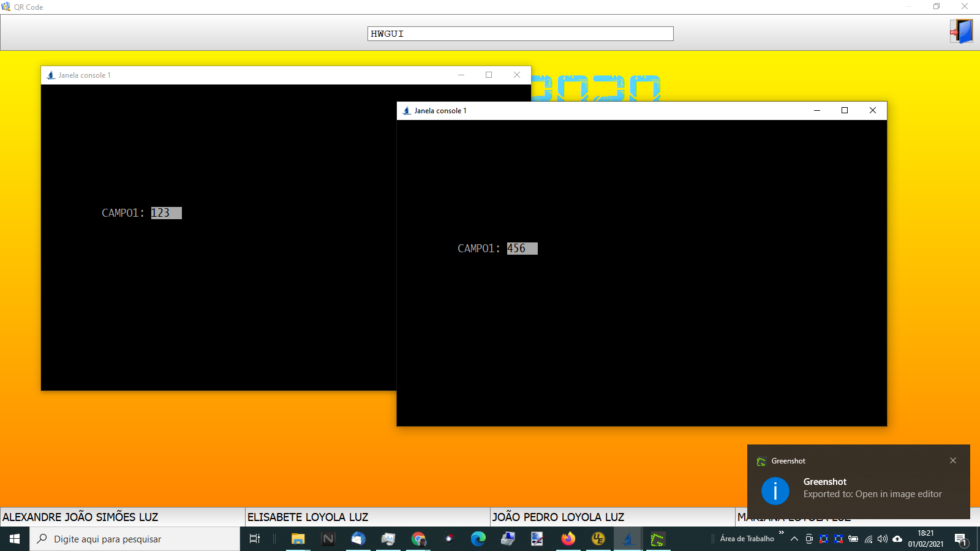This screenshot has height=551, width=980.
Task: Expand the Área de Trabalho toolbar chevron
Action: tap(782, 533)
